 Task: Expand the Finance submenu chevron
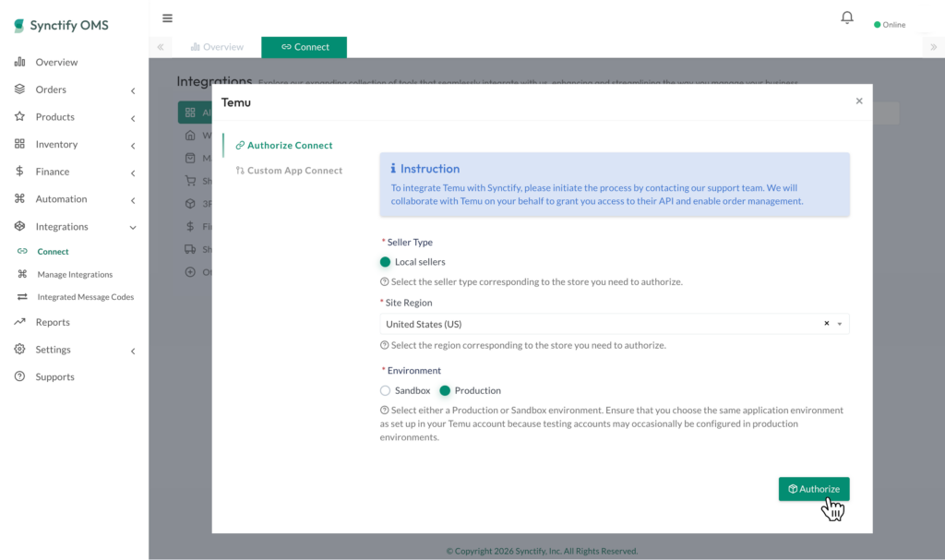click(133, 173)
